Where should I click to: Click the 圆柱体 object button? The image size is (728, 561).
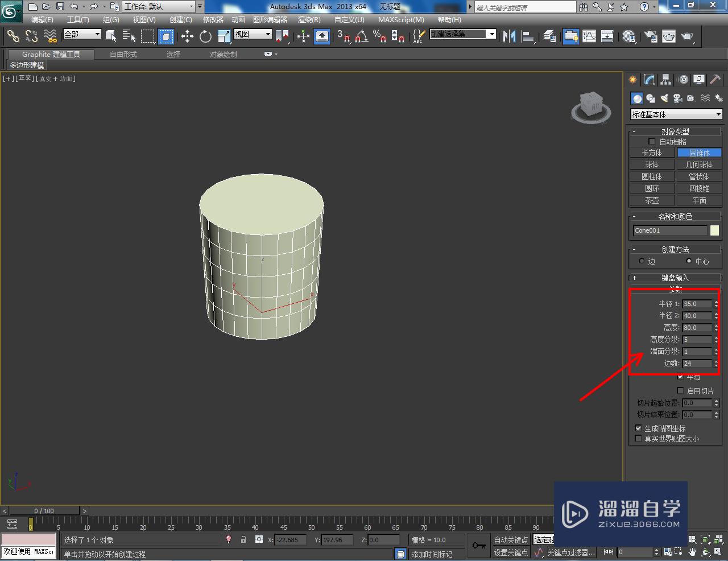(x=652, y=177)
